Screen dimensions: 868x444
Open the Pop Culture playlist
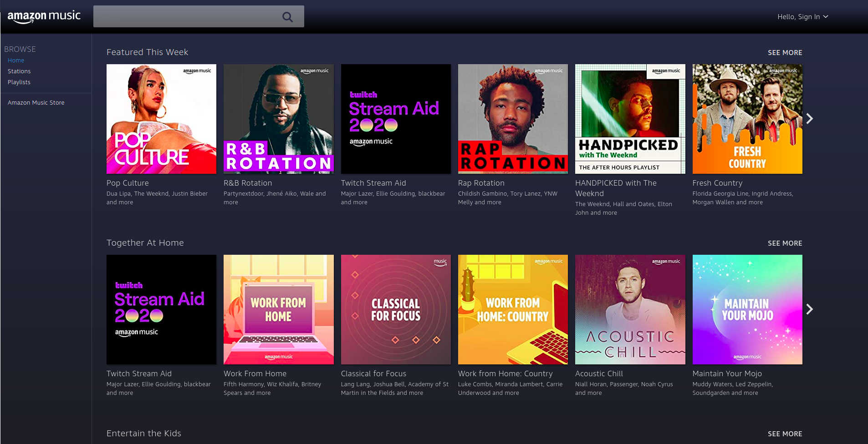(x=161, y=119)
